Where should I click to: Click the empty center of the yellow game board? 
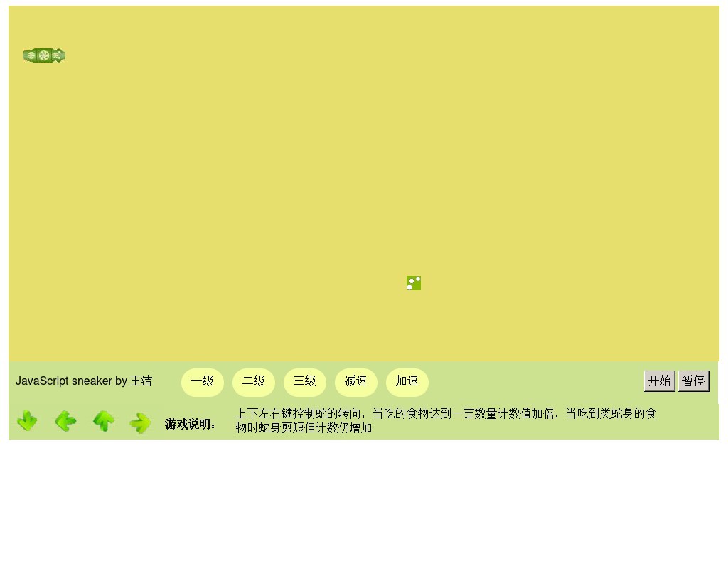click(364, 184)
